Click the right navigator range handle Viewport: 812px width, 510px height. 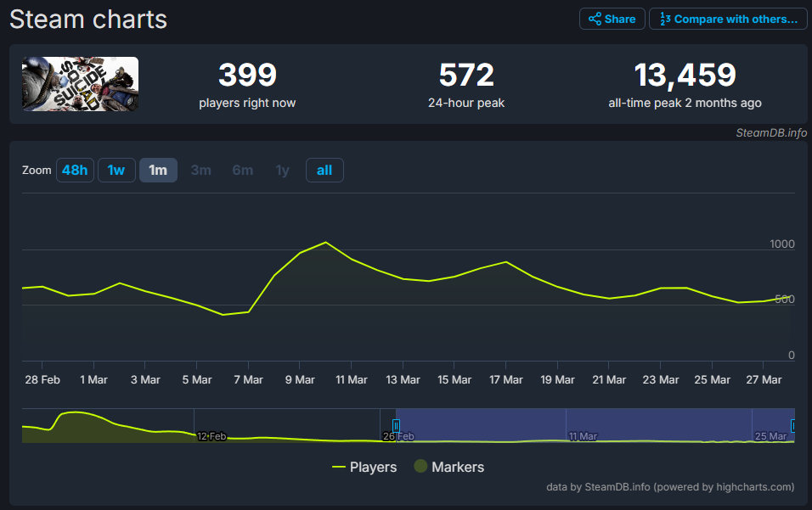[793, 425]
